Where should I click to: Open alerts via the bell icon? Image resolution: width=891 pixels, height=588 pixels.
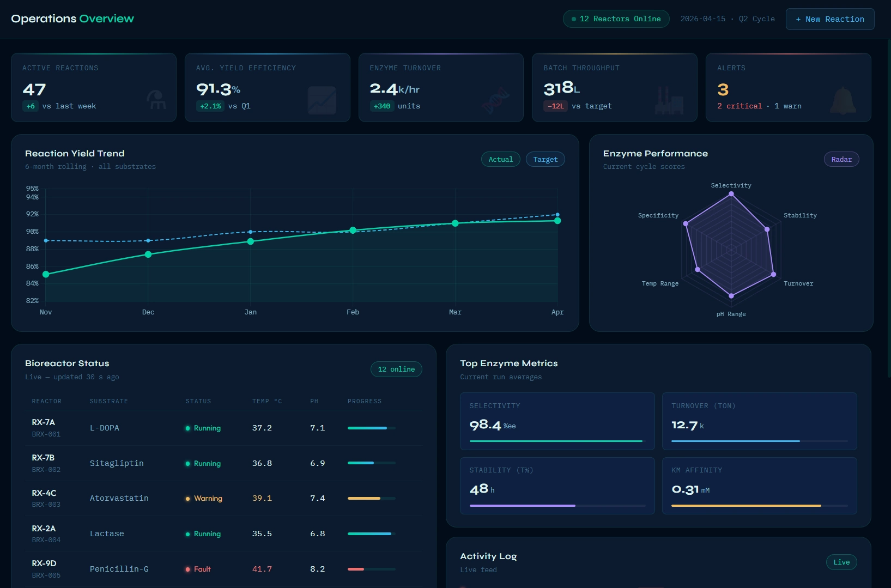(x=842, y=100)
